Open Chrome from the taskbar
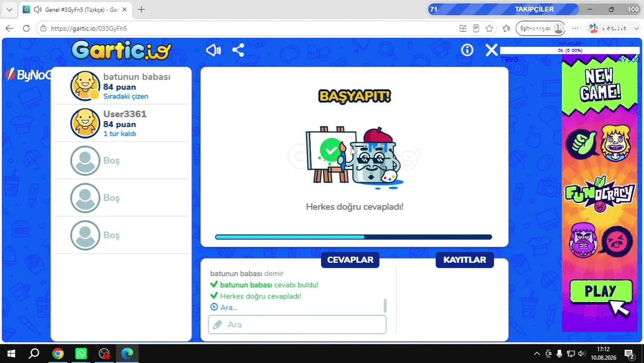Viewport: 644px width, 363px height. [58, 353]
